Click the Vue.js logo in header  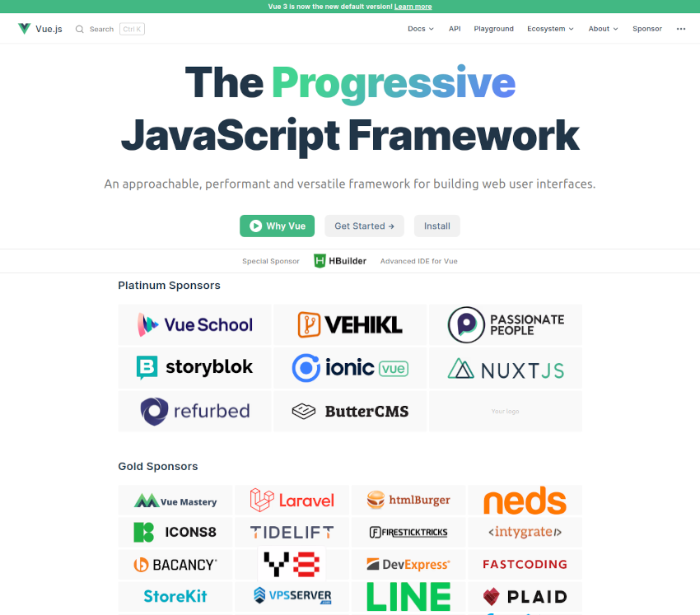[x=40, y=29]
